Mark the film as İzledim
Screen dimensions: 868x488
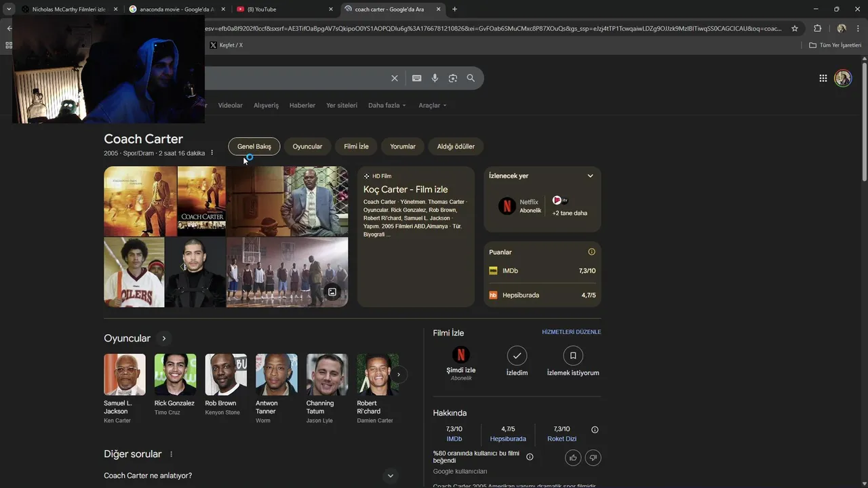point(517,355)
